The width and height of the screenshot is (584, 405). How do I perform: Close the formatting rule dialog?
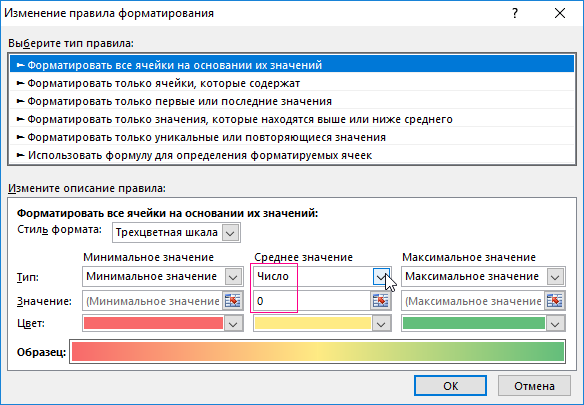(x=560, y=13)
